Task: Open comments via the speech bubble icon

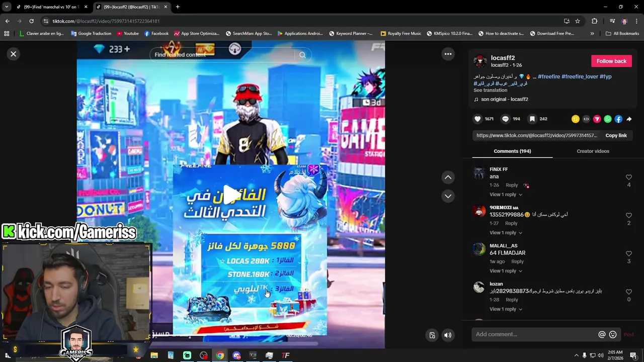Action: [x=505, y=119]
